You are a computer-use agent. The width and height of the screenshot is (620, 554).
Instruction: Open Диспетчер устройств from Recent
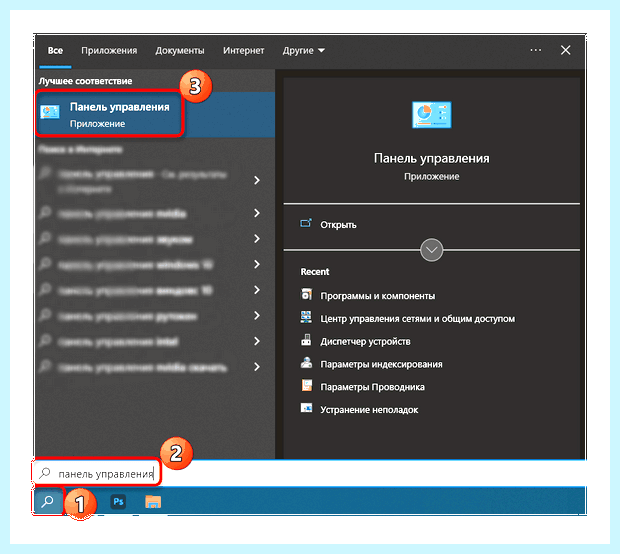(x=365, y=341)
